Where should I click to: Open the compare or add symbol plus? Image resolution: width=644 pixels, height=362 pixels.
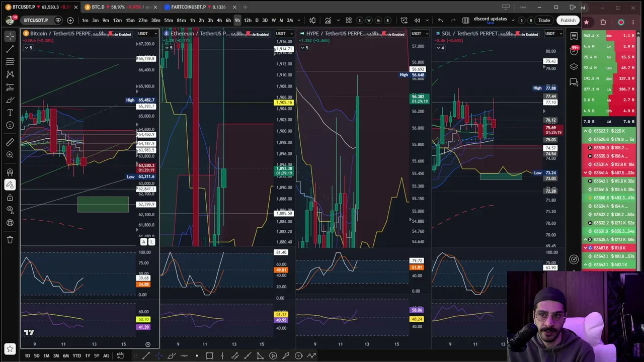(x=70, y=20)
